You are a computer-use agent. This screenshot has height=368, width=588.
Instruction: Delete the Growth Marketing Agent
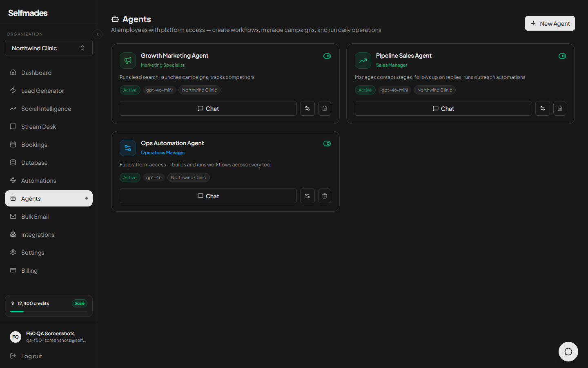[325, 108]
